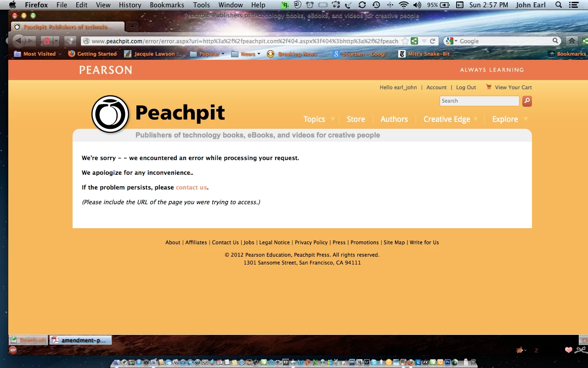Screen dimensions: 588x368
Task: Click the Pearson logo in the header
Action: (x=106, y=70)
